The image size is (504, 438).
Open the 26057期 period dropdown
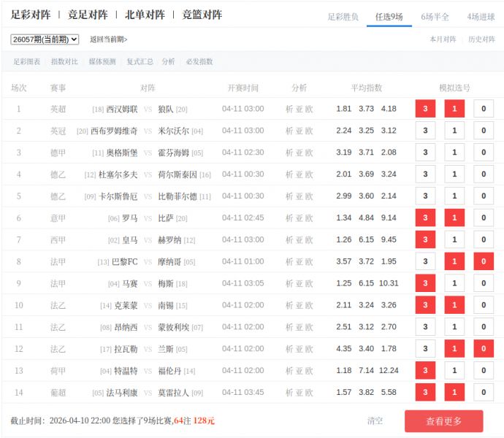[x=45, y=39]
